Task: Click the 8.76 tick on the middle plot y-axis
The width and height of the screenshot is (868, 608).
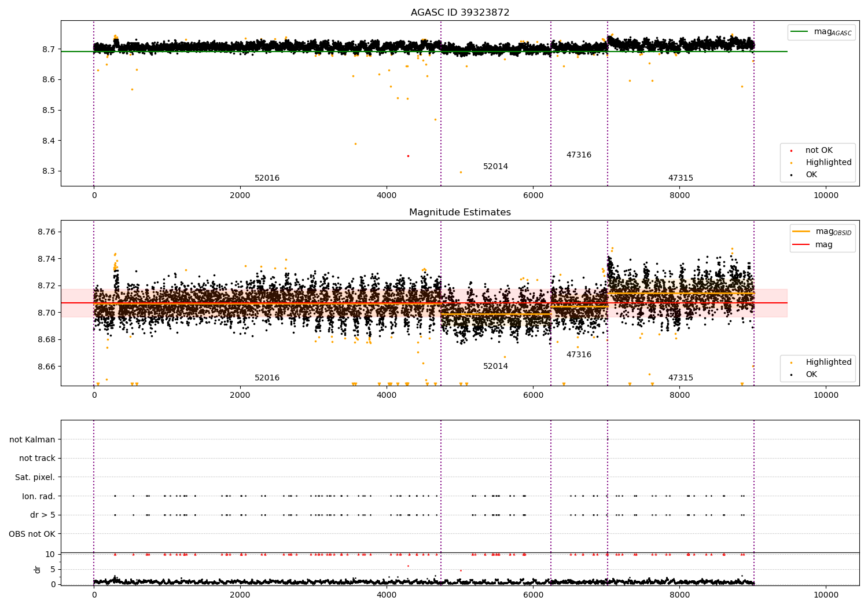Action: [46, 232]
